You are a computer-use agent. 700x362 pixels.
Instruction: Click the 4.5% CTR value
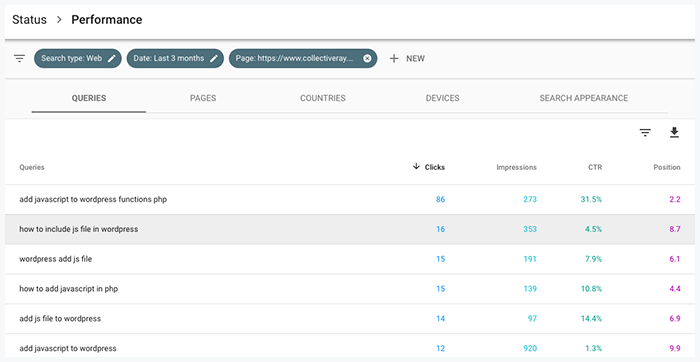[593, 229]
